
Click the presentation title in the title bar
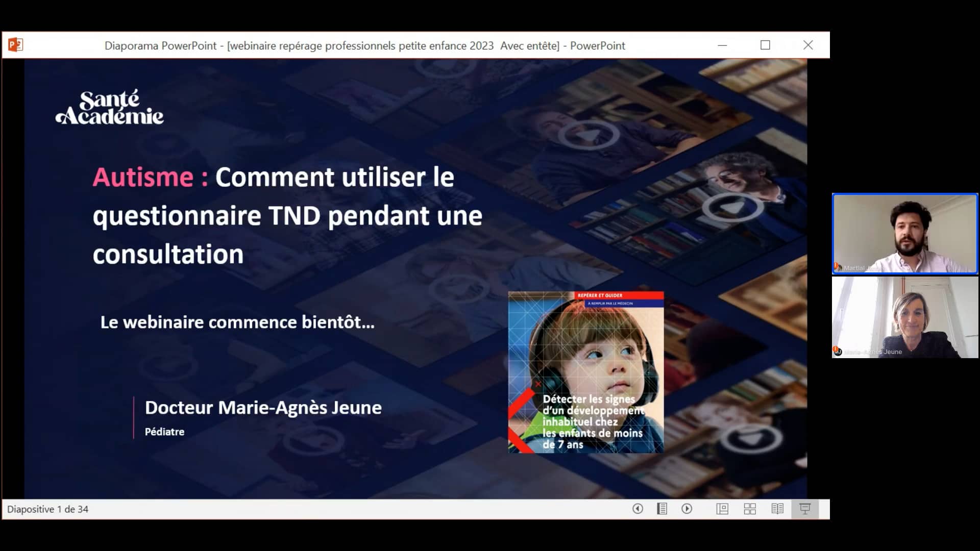[x=365, y=45]
